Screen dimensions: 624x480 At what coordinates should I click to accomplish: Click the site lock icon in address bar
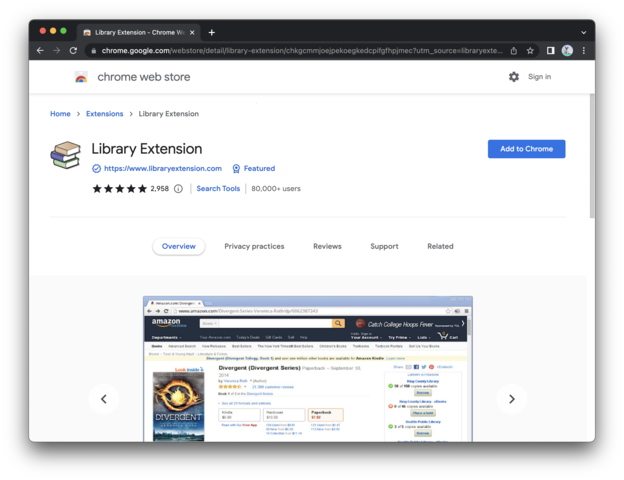[x=94, y=51]
